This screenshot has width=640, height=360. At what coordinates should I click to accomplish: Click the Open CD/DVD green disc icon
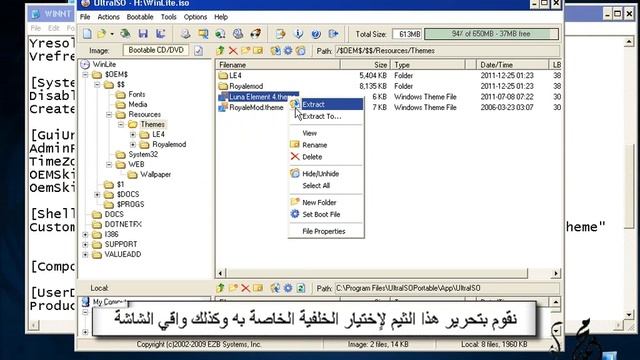(125, 34)
